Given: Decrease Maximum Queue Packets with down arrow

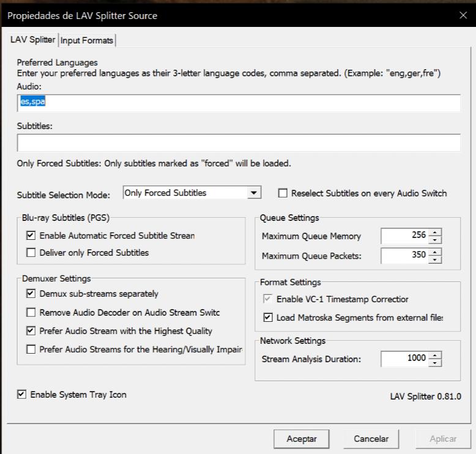Looking at the screenshot, I should click(x=435, y=258).
